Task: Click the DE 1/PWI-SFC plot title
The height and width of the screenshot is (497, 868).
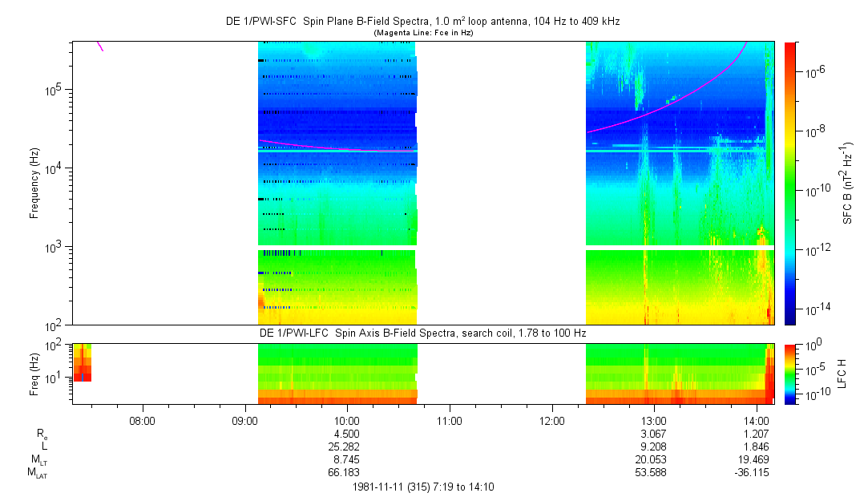Action: click(422, 22)
